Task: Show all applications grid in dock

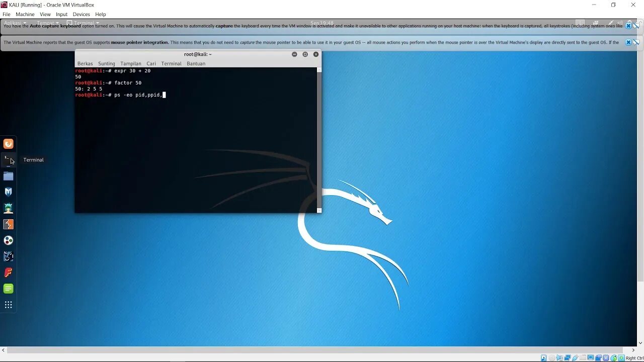Action: 9,305
